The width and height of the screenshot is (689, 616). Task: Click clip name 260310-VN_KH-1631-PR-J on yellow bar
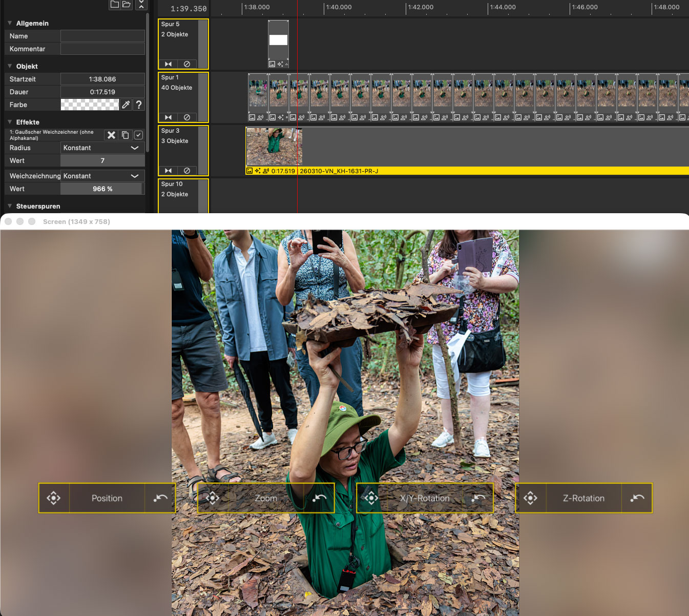[x=339, y=171]
